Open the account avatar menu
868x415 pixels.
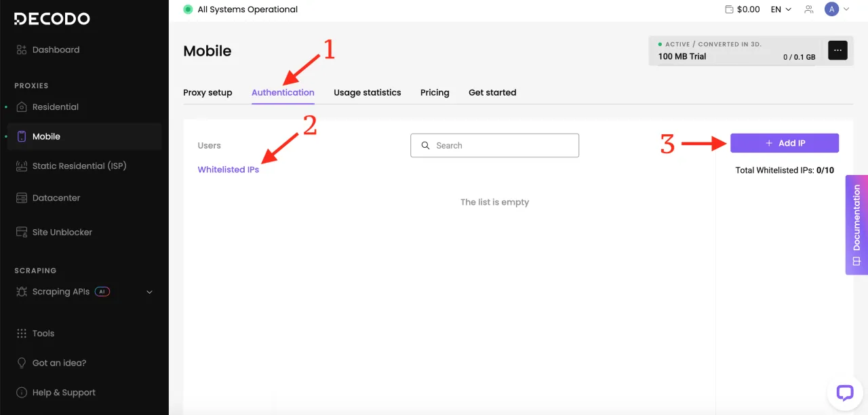click(x=836, y=9)
